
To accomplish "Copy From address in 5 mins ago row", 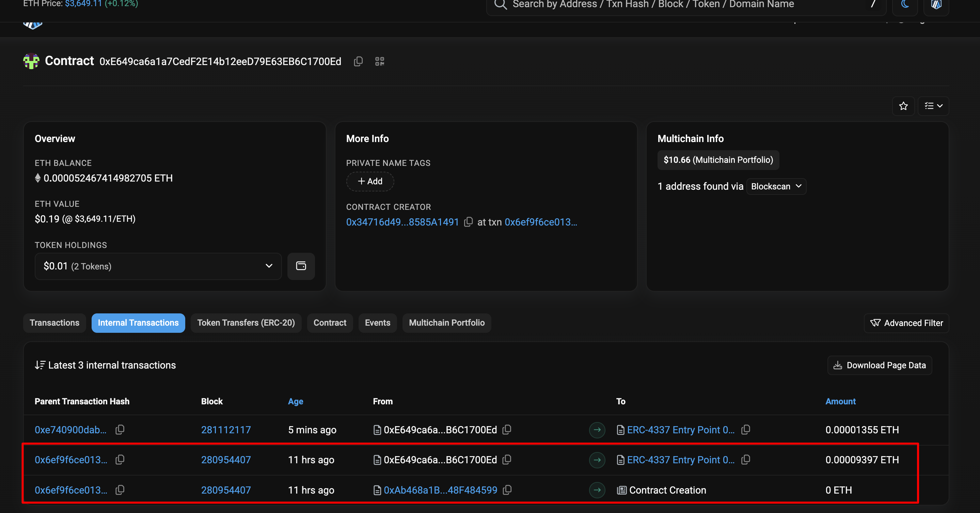I will click(506, 430).
